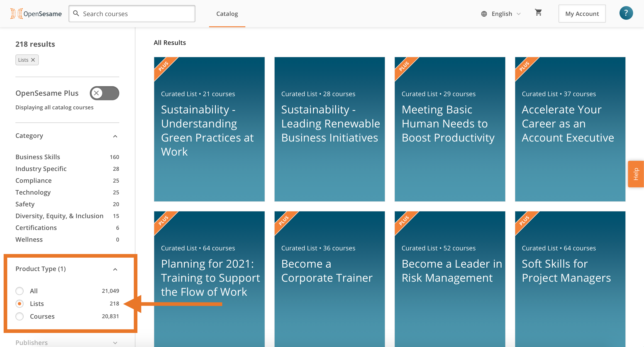Open the blue question mark help
This screenshot has width=644, height=347.
[626, 13]
